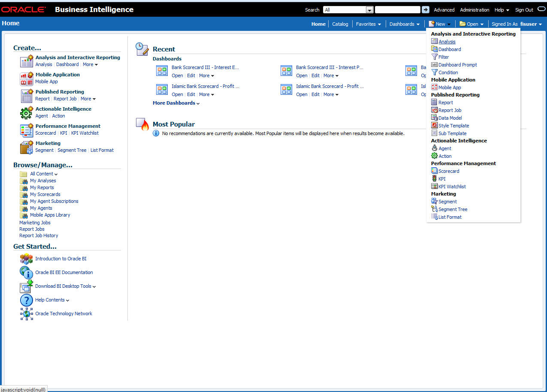
Task: Expand Download BI Desktop Tools options
Action: click(x=65, y=286)
